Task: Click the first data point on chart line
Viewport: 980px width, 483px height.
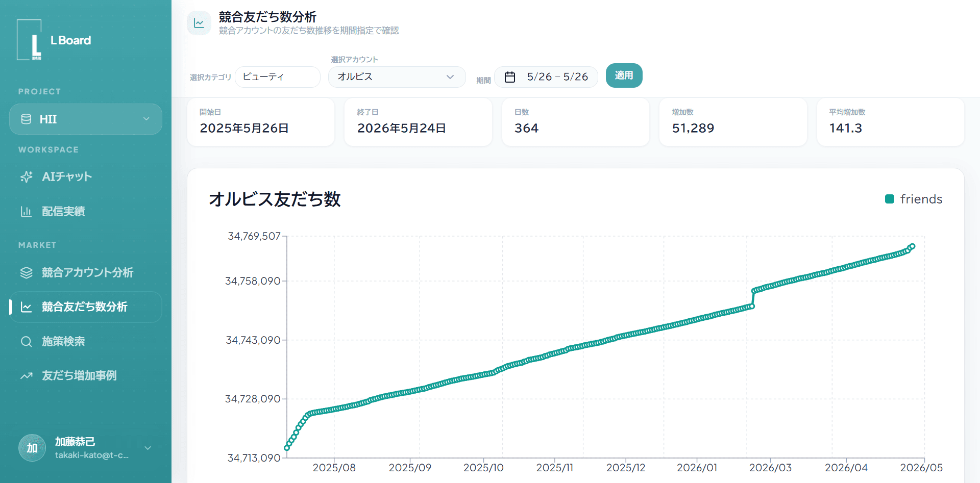Action: [287, 448]
